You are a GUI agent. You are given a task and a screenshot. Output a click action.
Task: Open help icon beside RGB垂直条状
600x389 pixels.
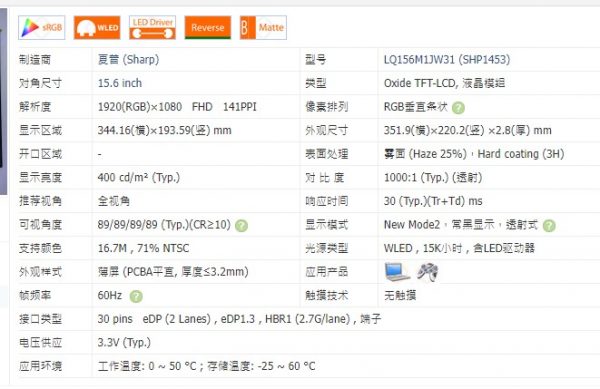point(458,108)
